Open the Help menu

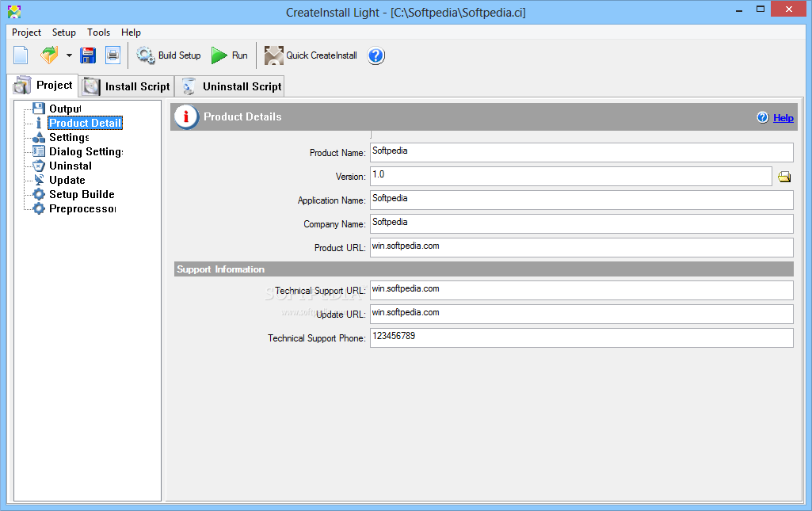point(131,32)
